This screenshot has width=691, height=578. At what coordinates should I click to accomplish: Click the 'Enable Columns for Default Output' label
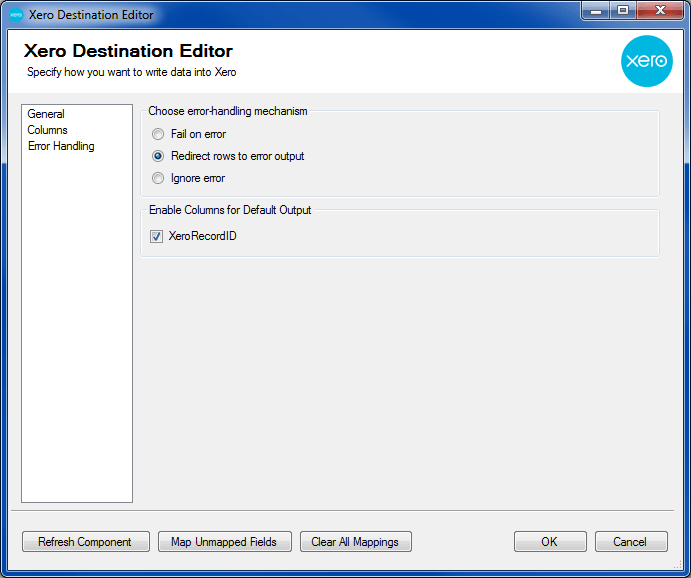coord(230,210)
